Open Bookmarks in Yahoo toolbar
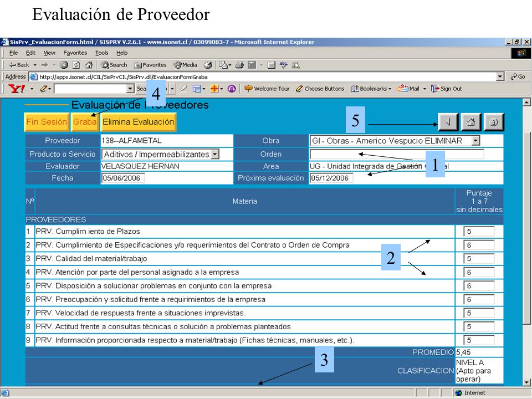The width and height of the screenshot is (532, 399). 369,89
